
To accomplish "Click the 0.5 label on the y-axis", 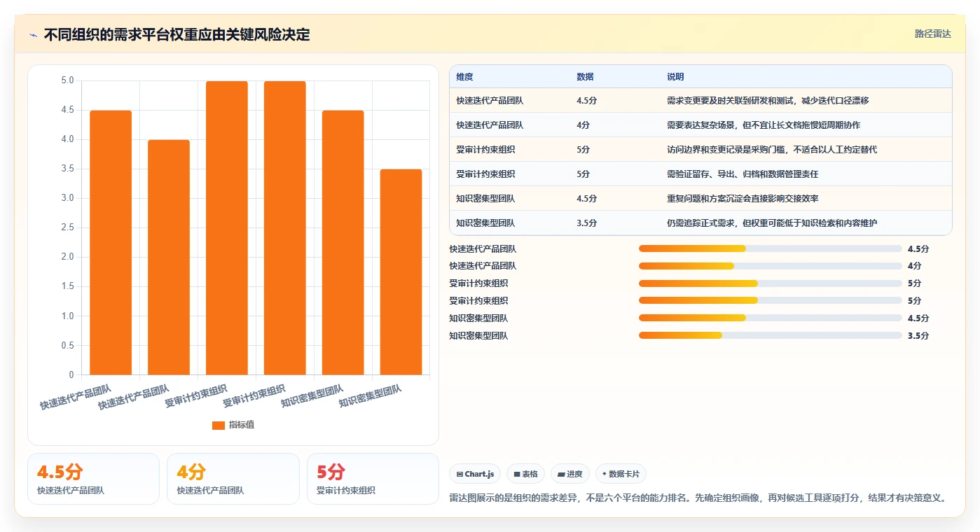I will click(68, 345).
